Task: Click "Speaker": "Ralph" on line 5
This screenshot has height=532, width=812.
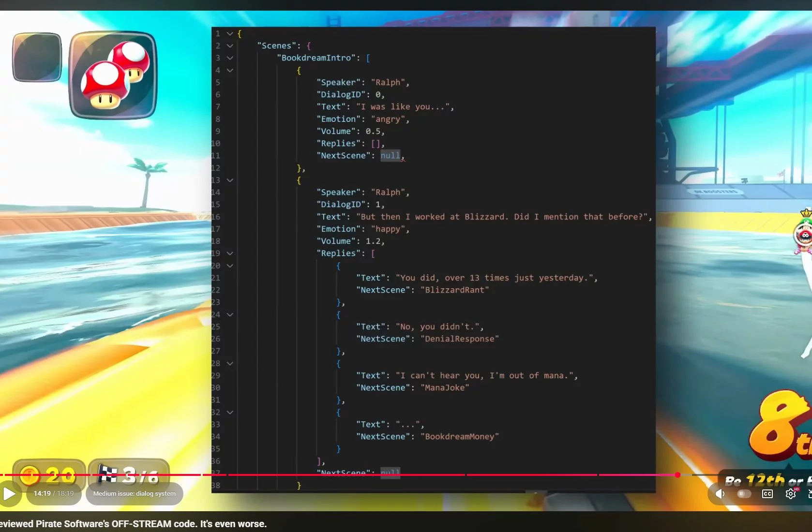Action: [x=363, y=82]
